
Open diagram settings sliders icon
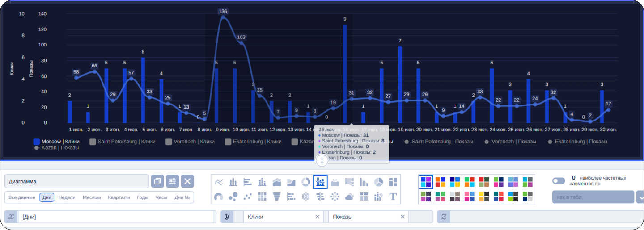click(173, 181)
